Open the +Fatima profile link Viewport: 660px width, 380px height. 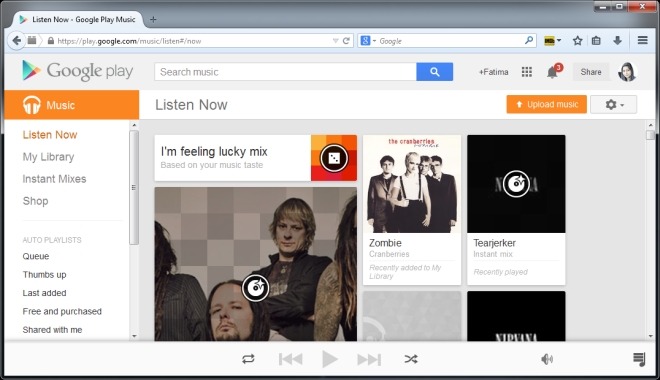coord(493,72)
